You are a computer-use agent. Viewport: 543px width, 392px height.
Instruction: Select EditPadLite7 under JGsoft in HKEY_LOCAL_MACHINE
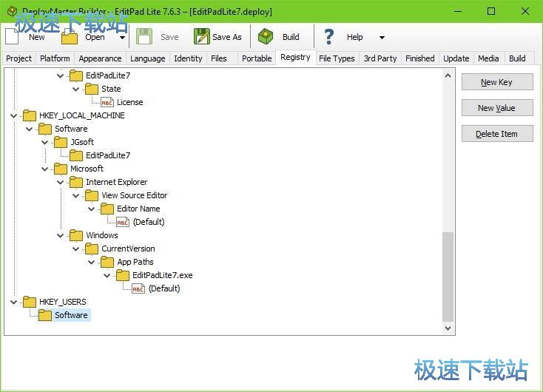(x=108, y=155)
